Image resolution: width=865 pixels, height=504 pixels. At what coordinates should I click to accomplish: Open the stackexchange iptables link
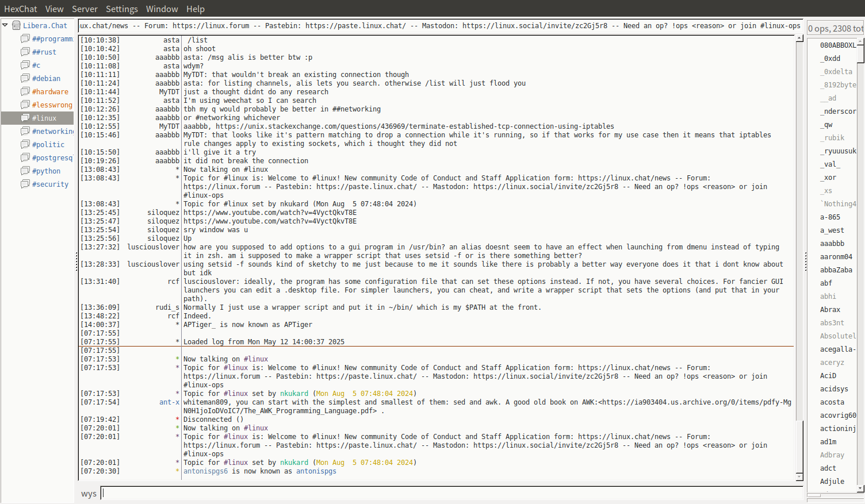pyautogui.click(x=414, y=126)
